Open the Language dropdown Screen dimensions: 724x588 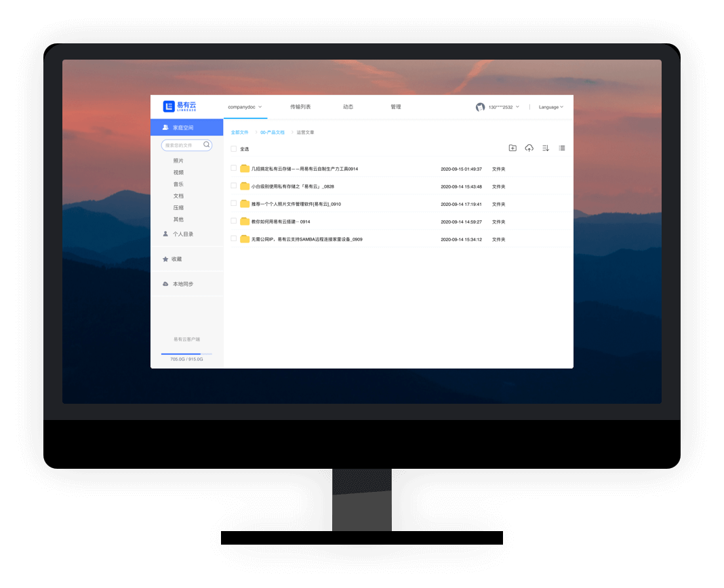point(550,107)
